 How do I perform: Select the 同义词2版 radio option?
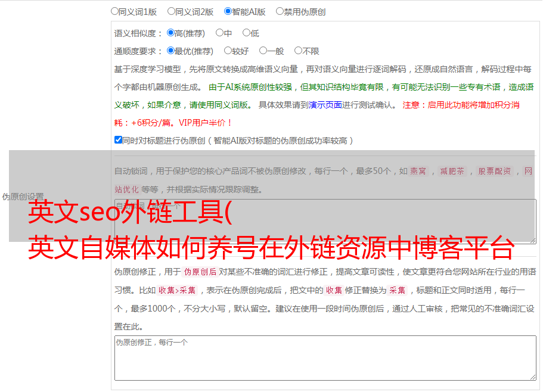click(171, 11)
